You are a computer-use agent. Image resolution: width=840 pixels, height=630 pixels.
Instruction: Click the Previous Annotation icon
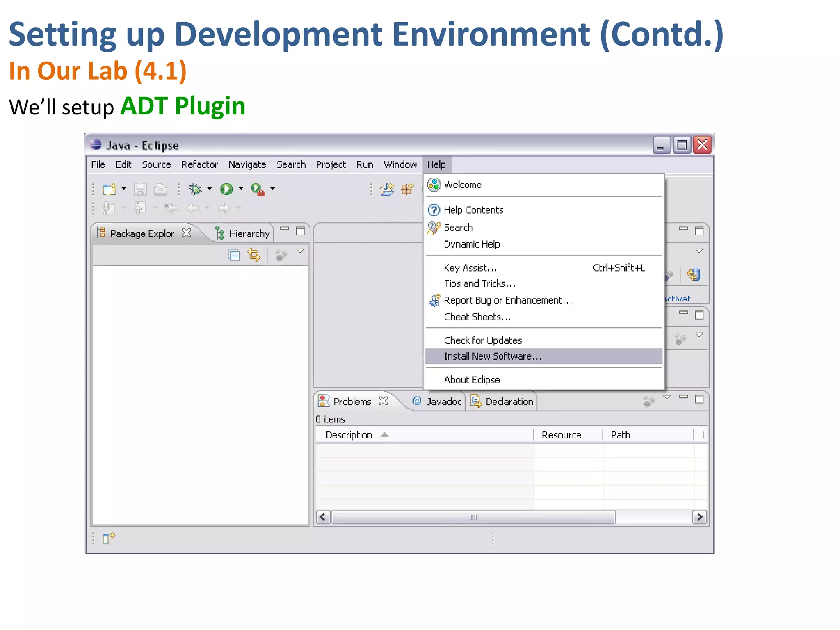(x=140, y=208)
